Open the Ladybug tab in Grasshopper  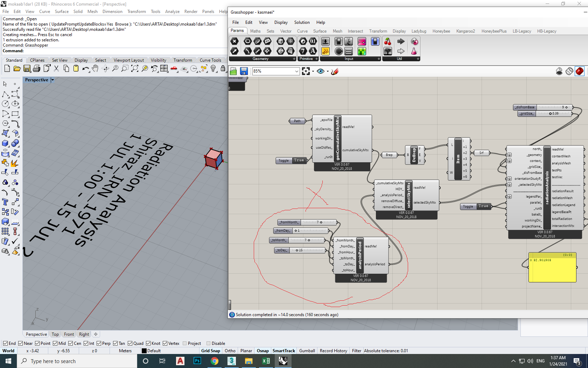(419, 31)
